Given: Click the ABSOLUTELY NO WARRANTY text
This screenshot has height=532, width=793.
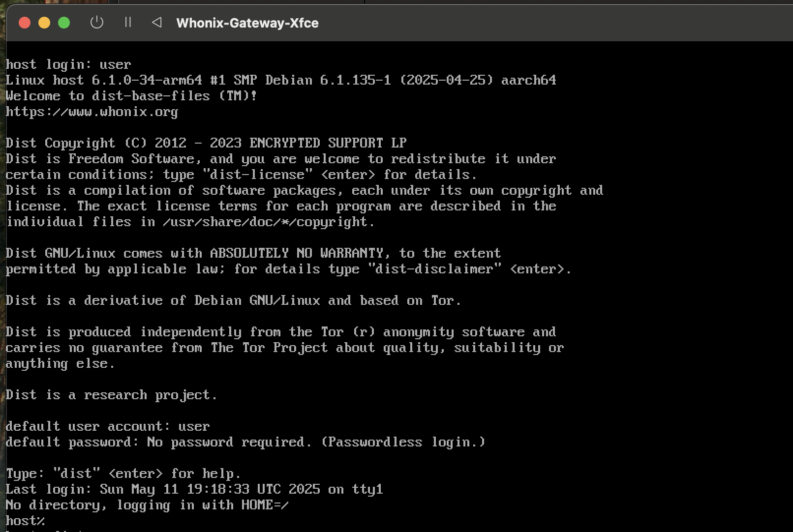Looking at the screenshot, I should coord(297,253).
